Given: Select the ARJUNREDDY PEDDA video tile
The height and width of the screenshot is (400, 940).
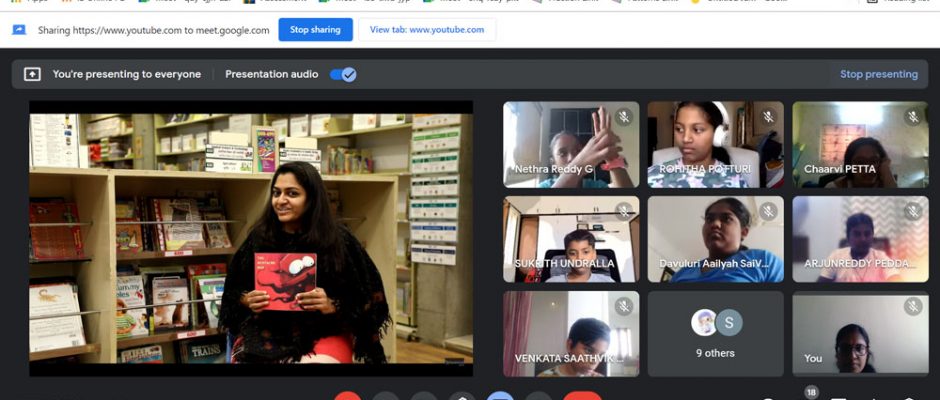Looking at the screenshot, I should tap(860, 239).
